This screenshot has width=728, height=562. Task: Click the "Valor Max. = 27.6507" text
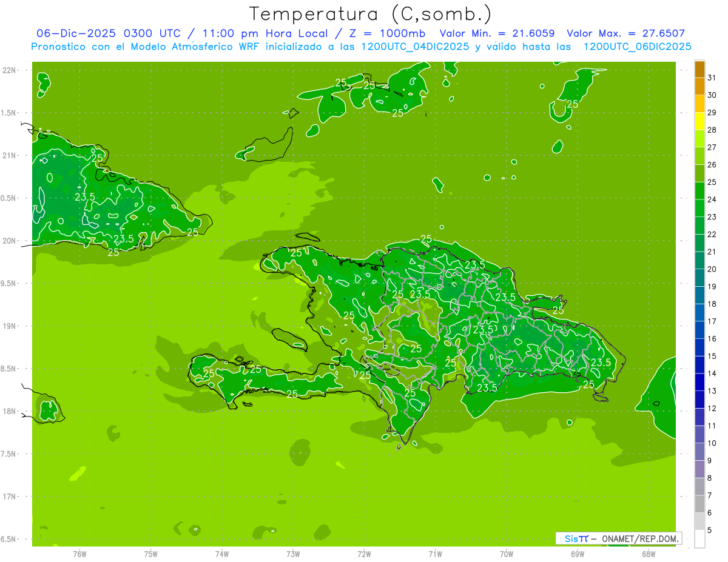625,33
